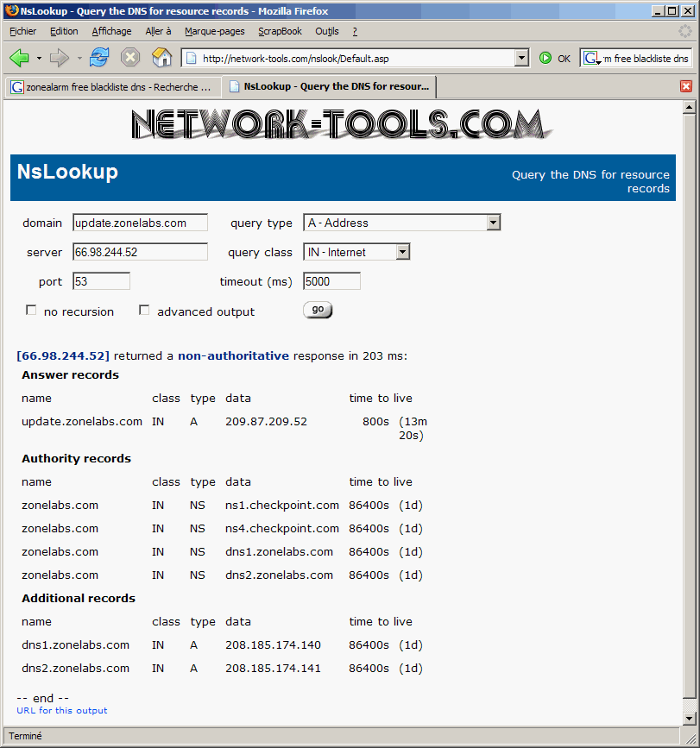This screenshot has width=700, height=748.
Task: Click ns4.checkpoint.com in authority records
Action: pos(282,529)
